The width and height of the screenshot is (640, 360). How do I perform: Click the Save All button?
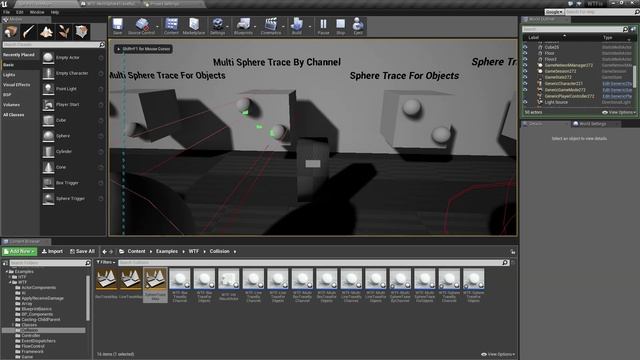click(82, 251)
